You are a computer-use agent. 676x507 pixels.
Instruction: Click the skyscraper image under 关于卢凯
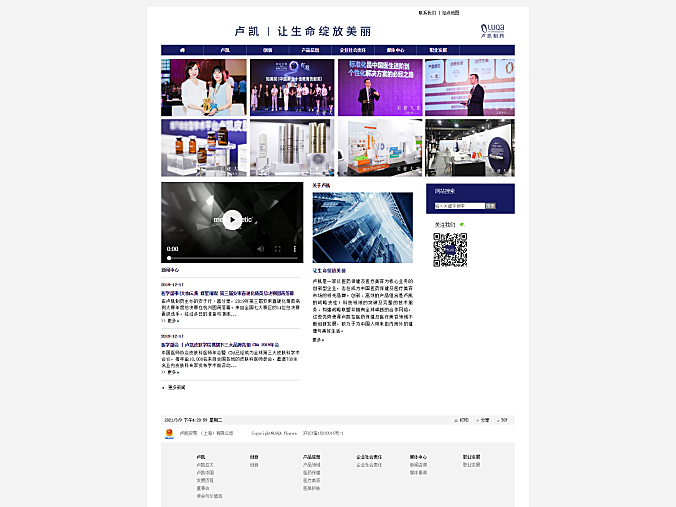[363, 227]
